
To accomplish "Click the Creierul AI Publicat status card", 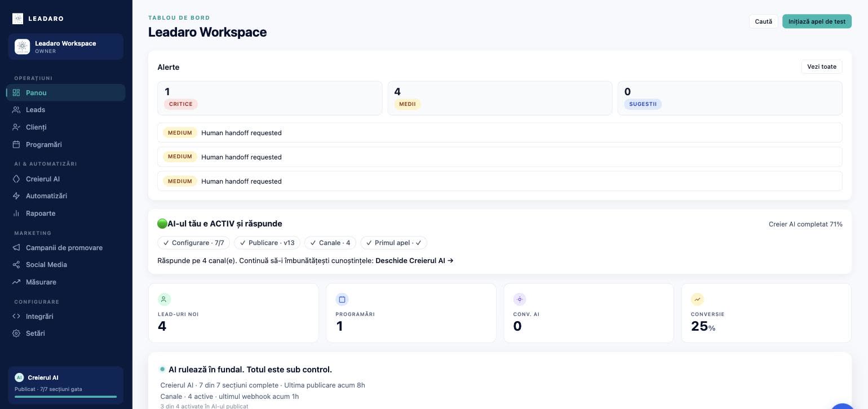I will (x=66, y=385).
